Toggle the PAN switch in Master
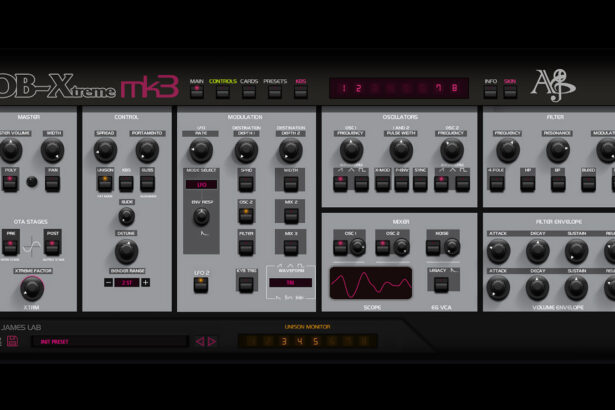The width and height of the screenshot is (615, 410). [x=53, y=184]
